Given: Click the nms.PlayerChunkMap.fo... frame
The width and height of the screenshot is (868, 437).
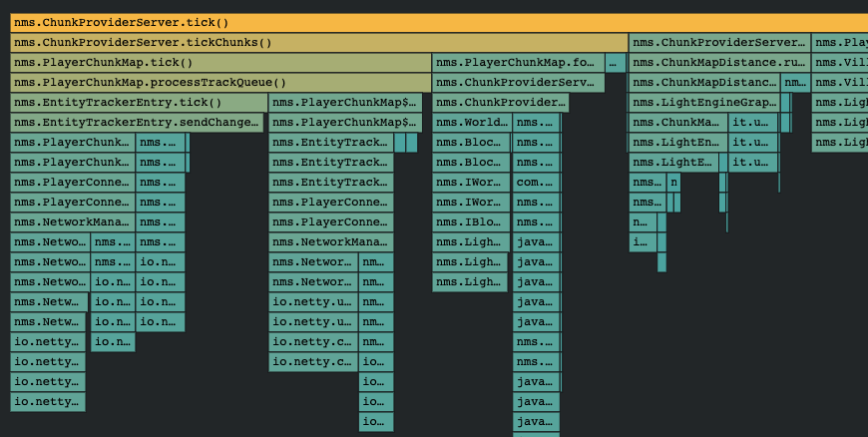Looking at the screenshot, I should (x=518, y=63).
